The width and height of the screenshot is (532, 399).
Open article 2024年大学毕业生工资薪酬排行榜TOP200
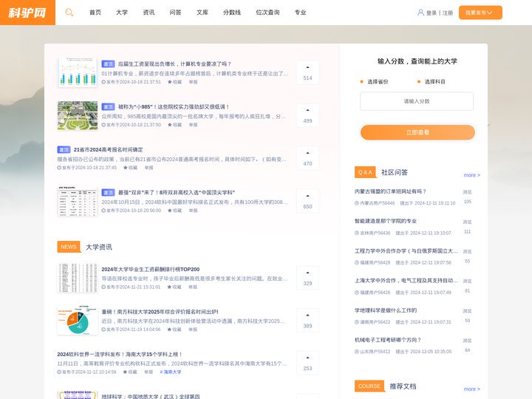point(150,269)
